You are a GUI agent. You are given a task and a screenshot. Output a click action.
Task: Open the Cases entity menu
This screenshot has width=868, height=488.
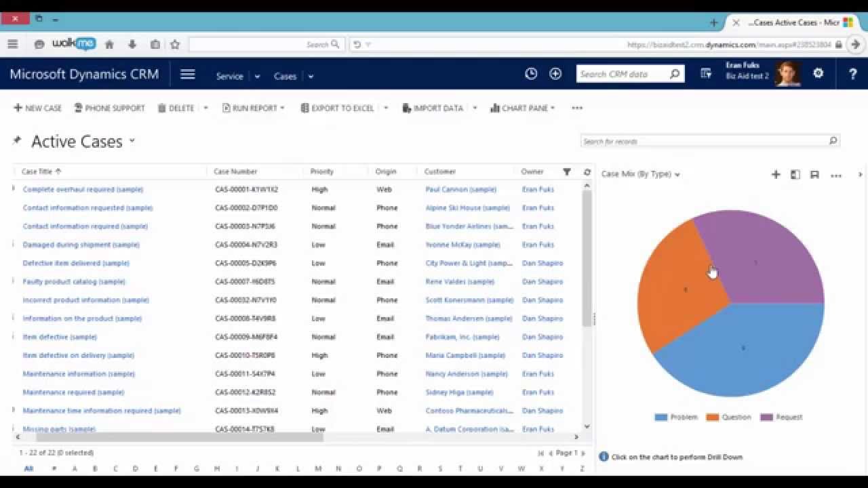point(285,76)
